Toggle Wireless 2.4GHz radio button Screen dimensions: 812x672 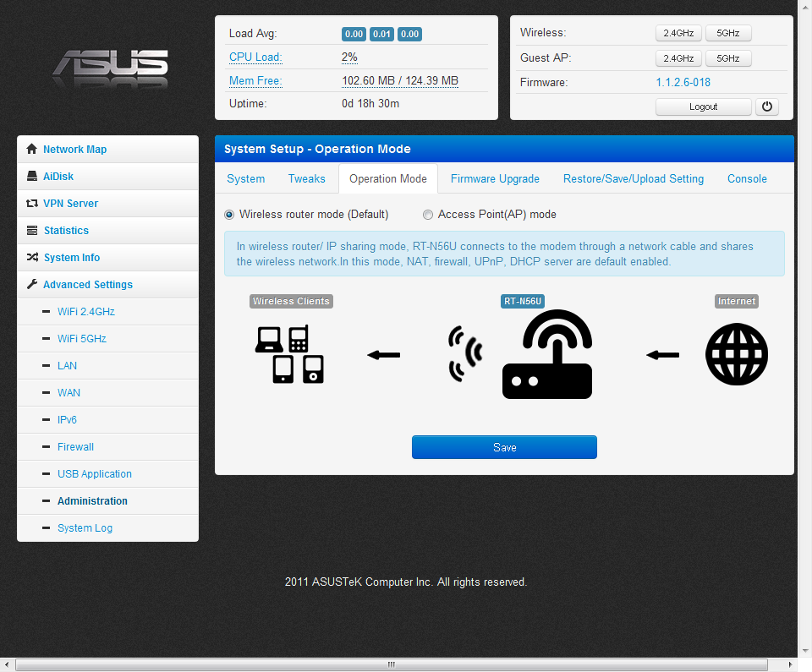coord(678,34)
